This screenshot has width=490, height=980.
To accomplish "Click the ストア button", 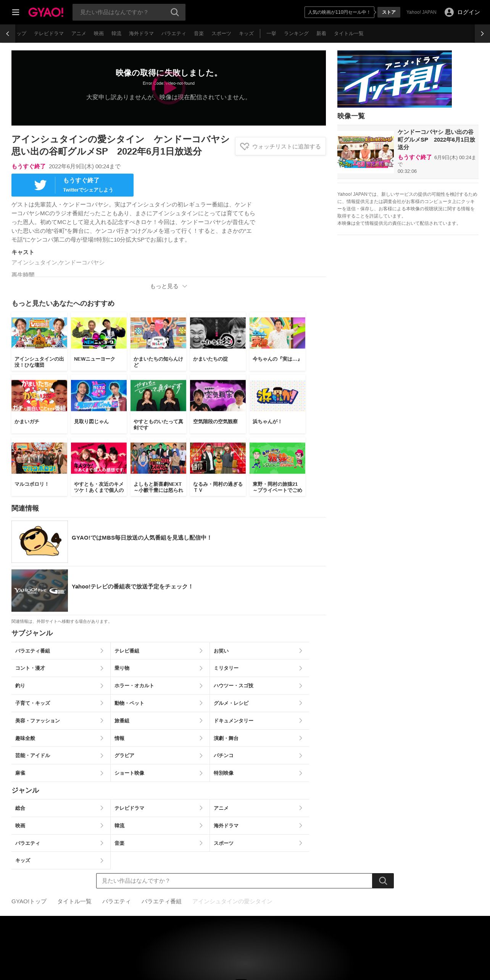I will [x=389, y=12].
